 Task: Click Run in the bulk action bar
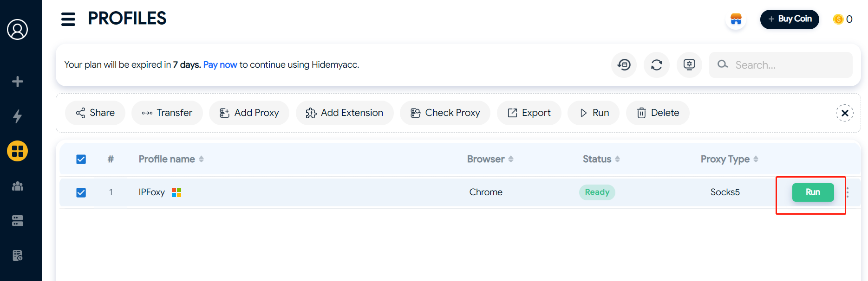point(594,113)
